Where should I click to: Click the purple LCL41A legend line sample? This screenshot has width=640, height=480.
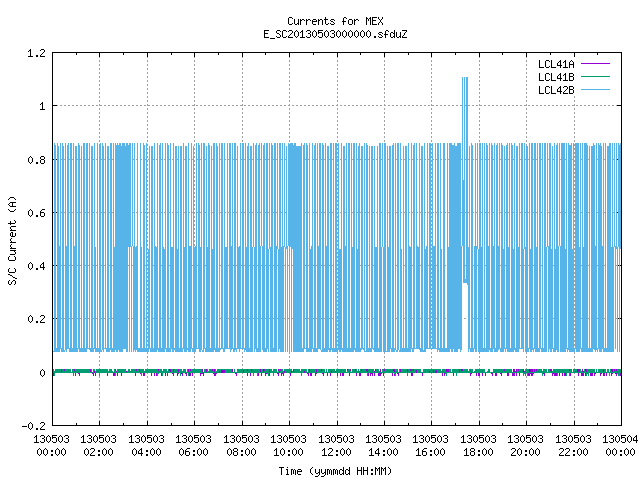pyautogui.click(x=595, y=64)
